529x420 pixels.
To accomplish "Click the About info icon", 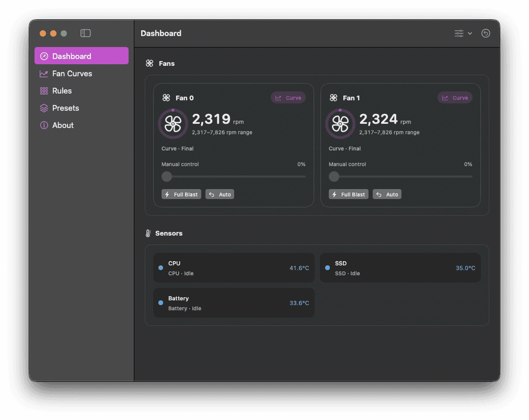I will click(44, 125).
